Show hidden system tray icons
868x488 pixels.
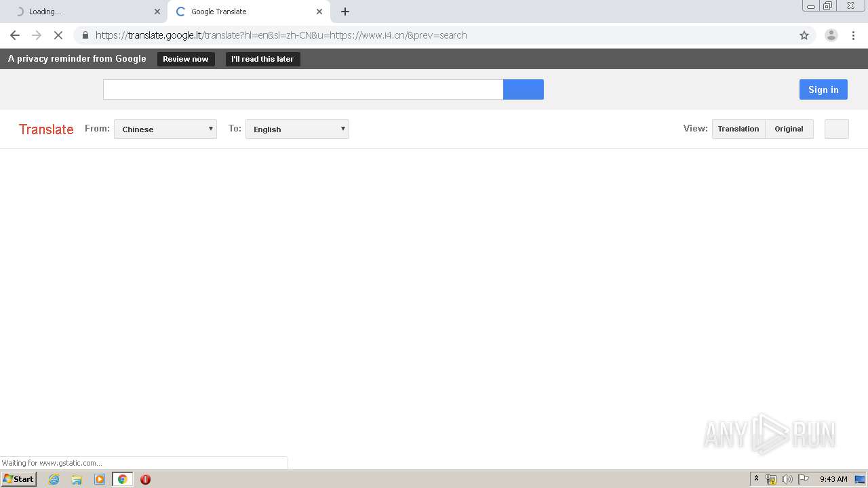click(x=757, y=479)
